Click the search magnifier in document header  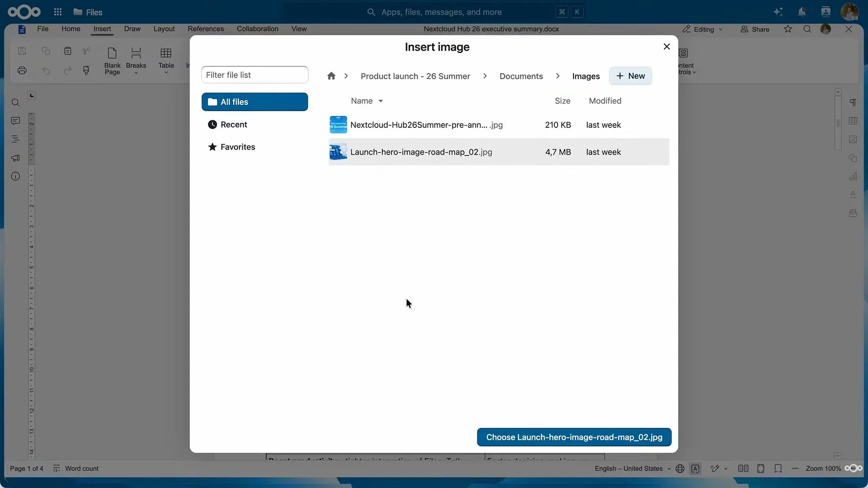pyautogui.click(x=807, y=29)
